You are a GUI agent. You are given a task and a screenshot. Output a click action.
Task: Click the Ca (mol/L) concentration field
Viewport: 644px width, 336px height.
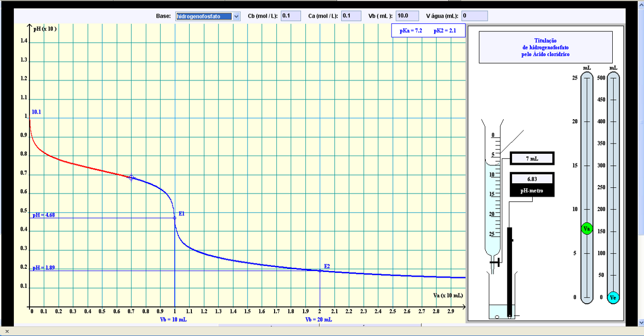pos(351,16)
